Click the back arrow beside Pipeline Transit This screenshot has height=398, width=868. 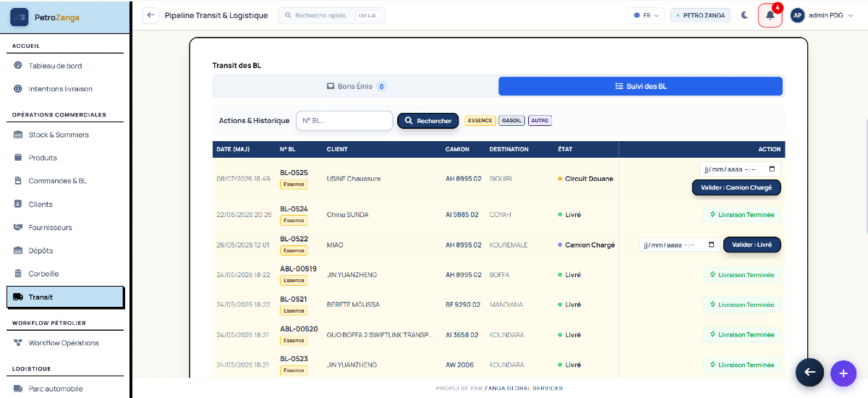(x=150, y=15)
